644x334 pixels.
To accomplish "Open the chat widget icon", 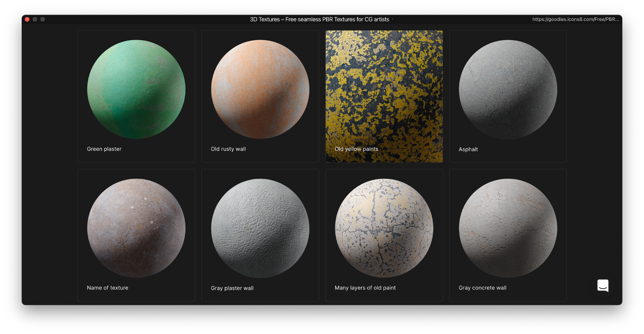I will coord(603,285).
